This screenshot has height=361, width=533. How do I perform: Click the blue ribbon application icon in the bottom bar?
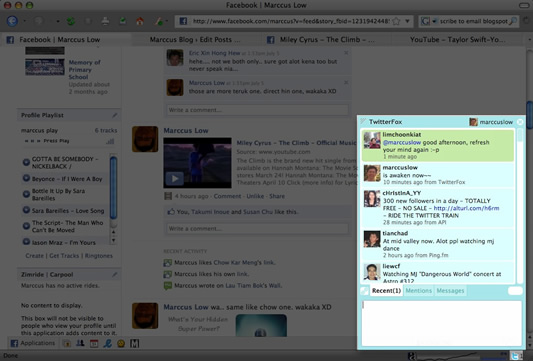click(x=107, y=343)
